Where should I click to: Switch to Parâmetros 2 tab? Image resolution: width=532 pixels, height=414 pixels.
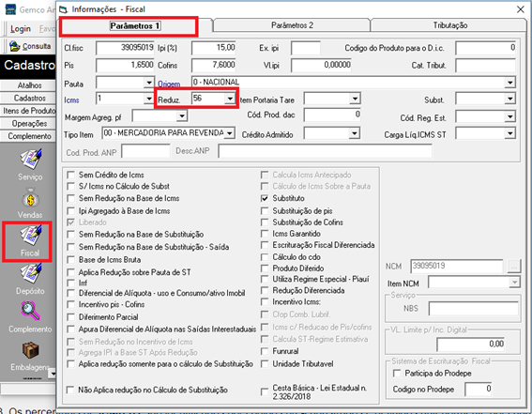pos(292,25)
